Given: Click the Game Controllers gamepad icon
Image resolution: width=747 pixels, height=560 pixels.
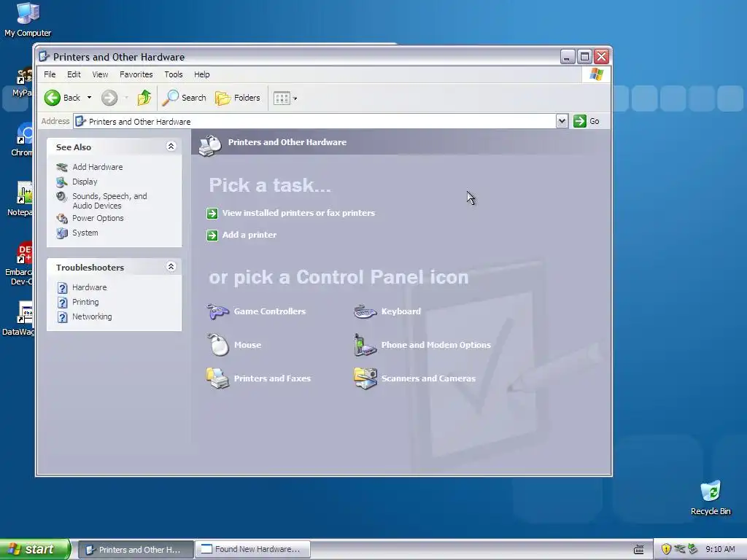Looking at the screenshot, I should pyautogui.click(x=217, y=311).
